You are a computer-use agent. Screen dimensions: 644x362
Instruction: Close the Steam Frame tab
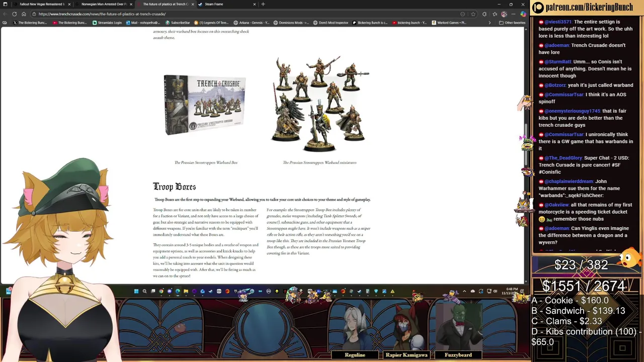(254, 4)
